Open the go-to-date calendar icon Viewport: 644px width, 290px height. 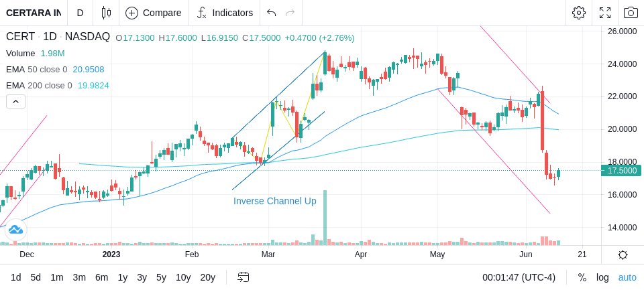point(243,277)
